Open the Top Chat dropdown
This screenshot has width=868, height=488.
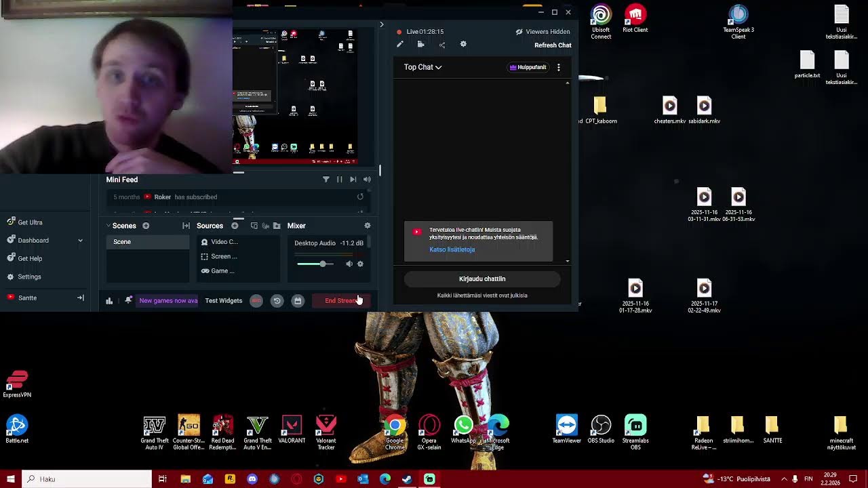[422, 67]
